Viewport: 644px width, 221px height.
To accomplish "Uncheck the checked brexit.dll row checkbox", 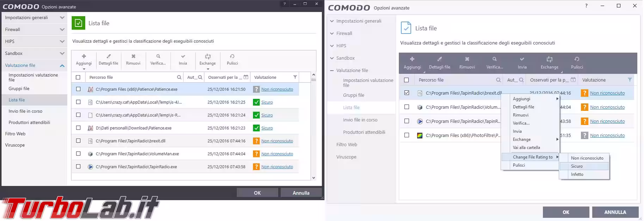I will [x=407, y=93].
